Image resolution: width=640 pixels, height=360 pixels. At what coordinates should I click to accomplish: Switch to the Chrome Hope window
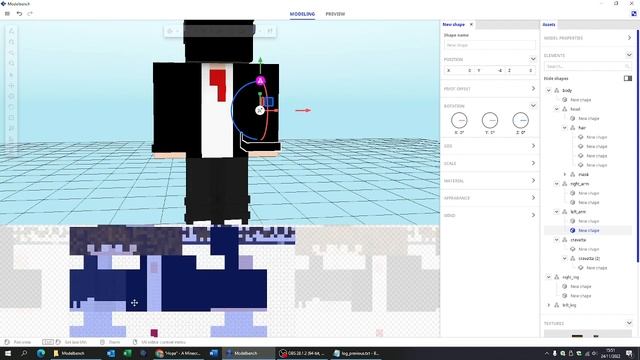(179, 353)
